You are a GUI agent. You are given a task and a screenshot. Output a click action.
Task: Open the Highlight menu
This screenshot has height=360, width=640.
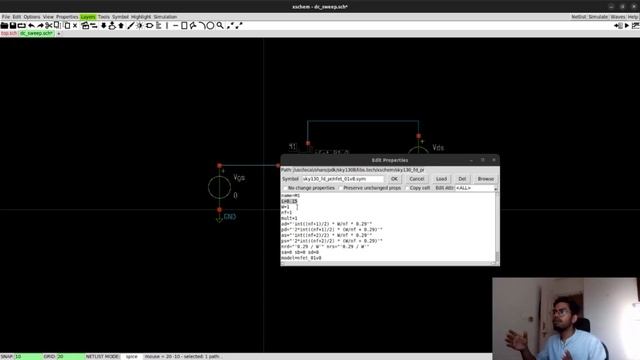pyautogui.click(x=141, y=17)
